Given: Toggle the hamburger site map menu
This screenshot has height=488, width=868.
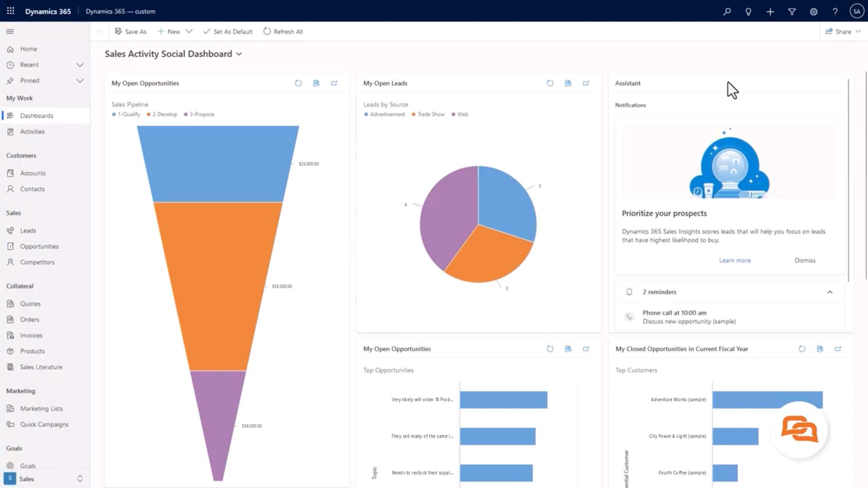Looking at the screenshot, I should point(10,31).
